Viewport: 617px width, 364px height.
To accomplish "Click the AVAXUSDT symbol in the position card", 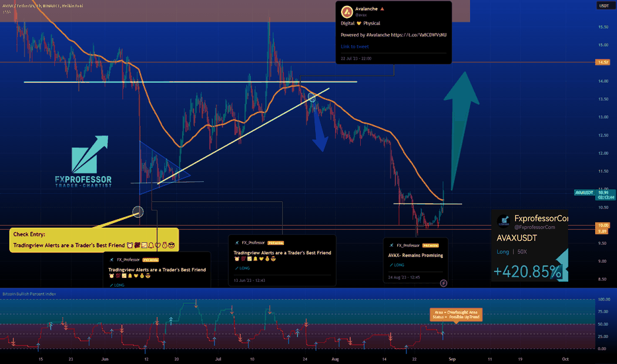I will (516, 238).
